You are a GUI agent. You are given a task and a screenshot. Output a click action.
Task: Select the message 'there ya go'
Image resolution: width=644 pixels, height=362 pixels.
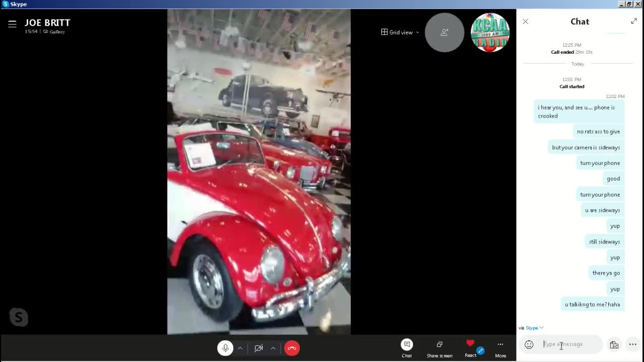point(606,273)
